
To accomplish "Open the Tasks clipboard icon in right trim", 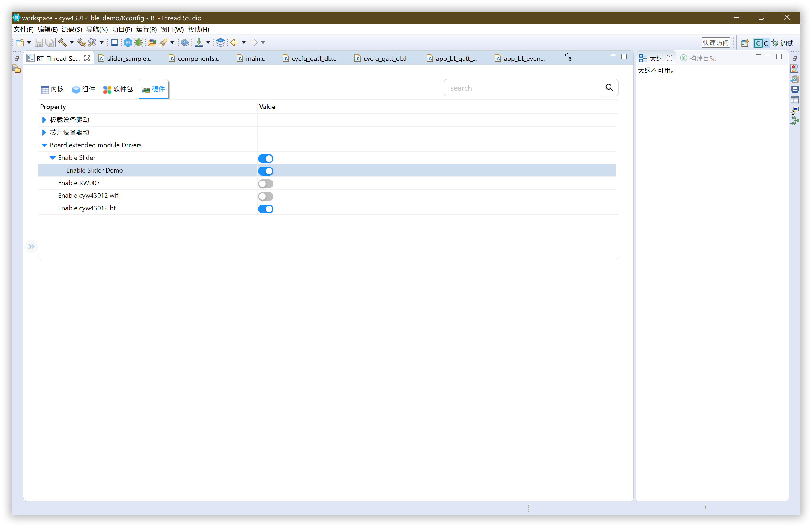I will pyautogui.click(x=794, y=79).
